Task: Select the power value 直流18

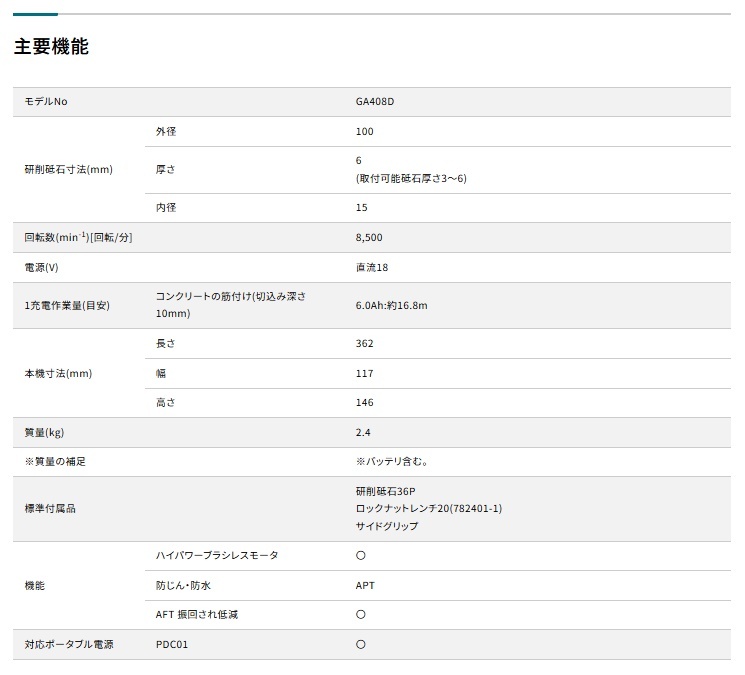Action: (372, 267)
